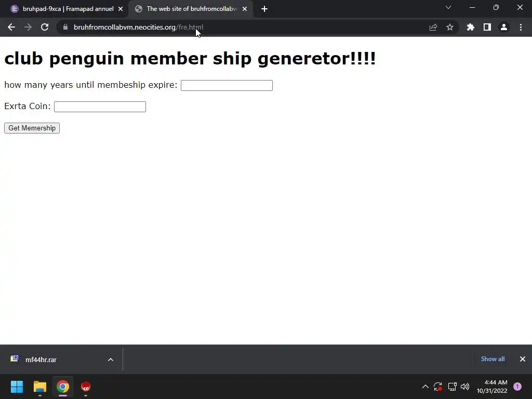The height and width of the screenshot is (399, 532).
Task: Open the clock and date 10/31/2022
Action: pos(492,387)
